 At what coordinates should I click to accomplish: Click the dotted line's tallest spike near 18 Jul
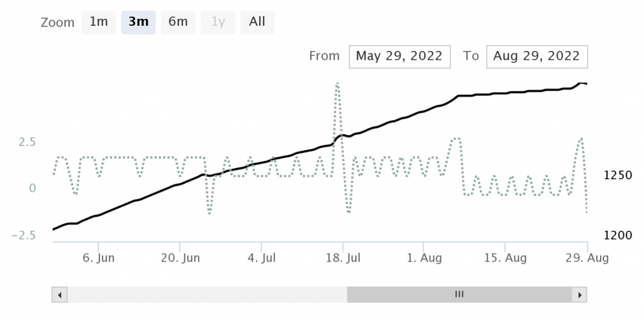[x=337, y=84]
